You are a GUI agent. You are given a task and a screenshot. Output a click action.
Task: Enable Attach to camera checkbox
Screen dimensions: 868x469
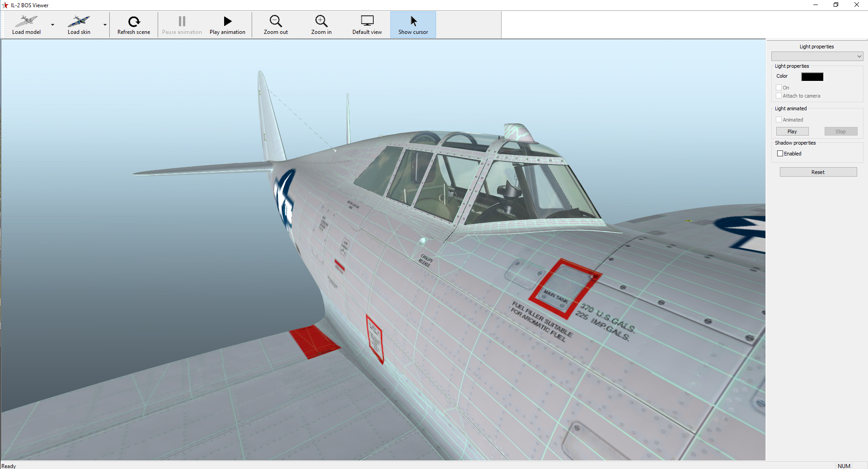[779, 96]
